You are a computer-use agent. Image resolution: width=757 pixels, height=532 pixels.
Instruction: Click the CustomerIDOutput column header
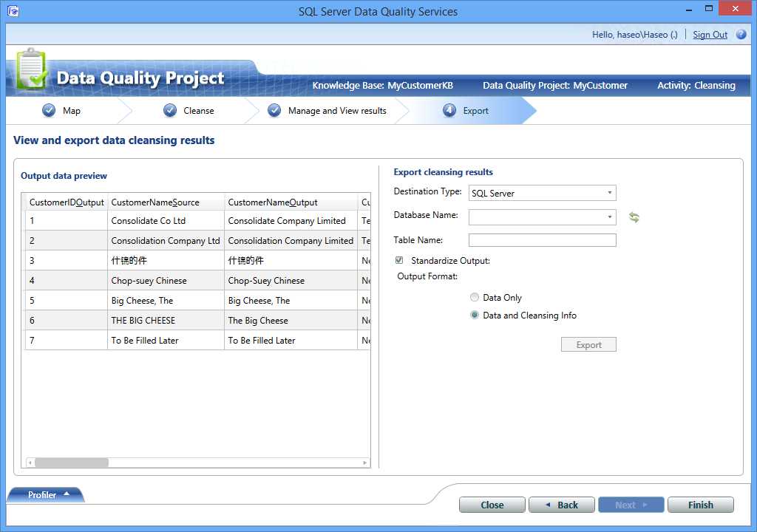67,202
